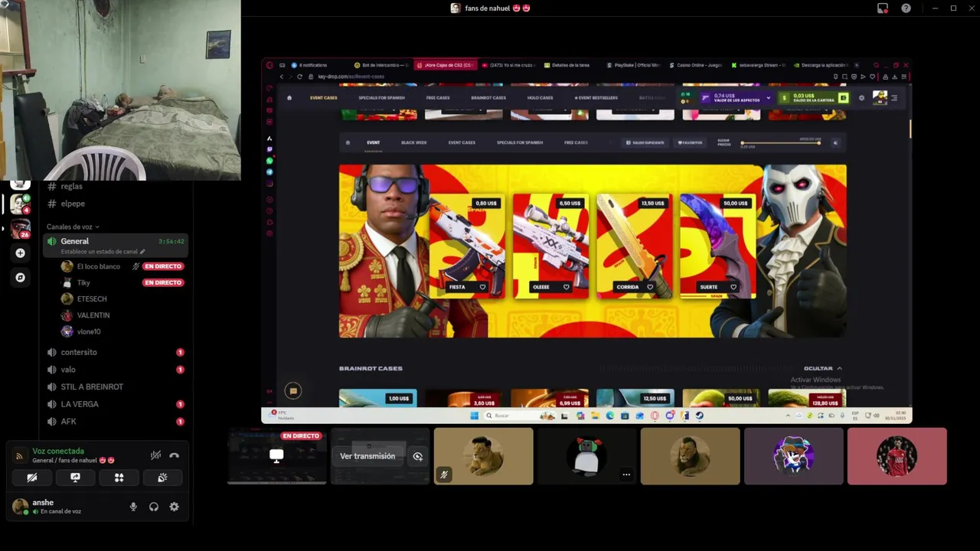Screen dimensions: 980x551
Task: Mute microphone next to anshe
Action: pyautogui.click(x=133, y=507)
